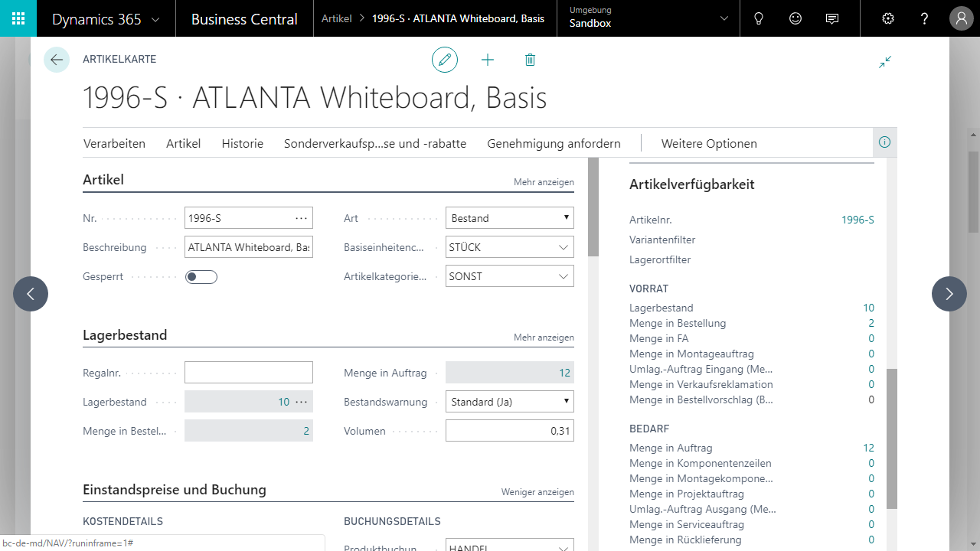Go to next record arrow
The height and width of the screenshot is (551, 980).
pos(949,294)
